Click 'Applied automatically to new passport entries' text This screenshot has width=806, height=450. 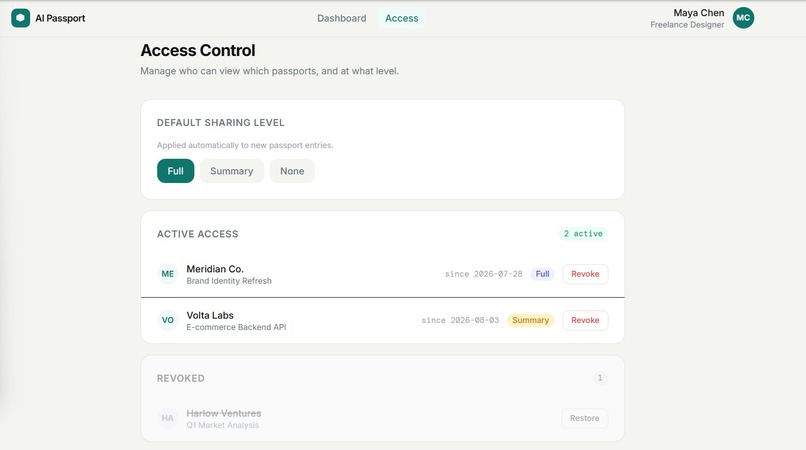[245, 145]
